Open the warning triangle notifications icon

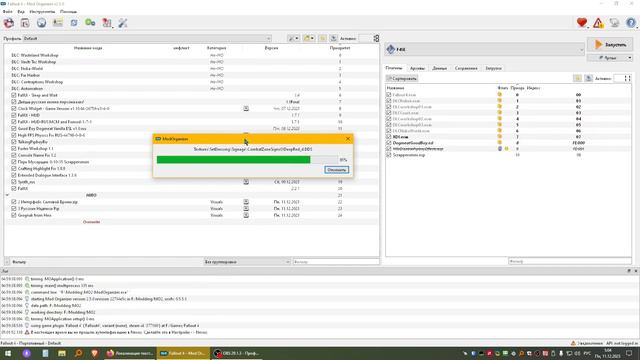pyautogui.click(x=598, y=23)
